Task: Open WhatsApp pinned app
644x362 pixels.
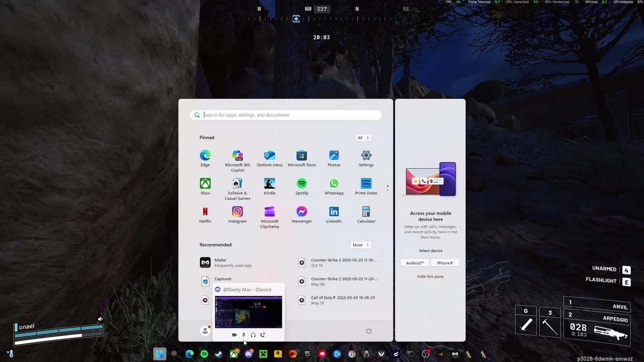Action: (x=334, y=187)
